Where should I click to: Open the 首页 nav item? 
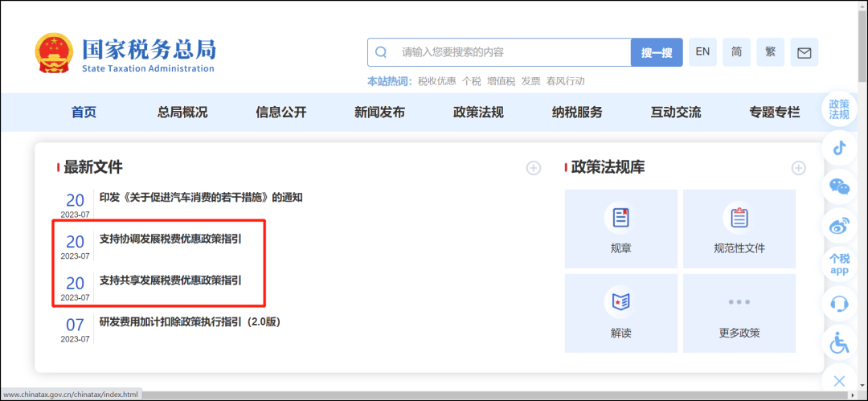click(84, 113)
